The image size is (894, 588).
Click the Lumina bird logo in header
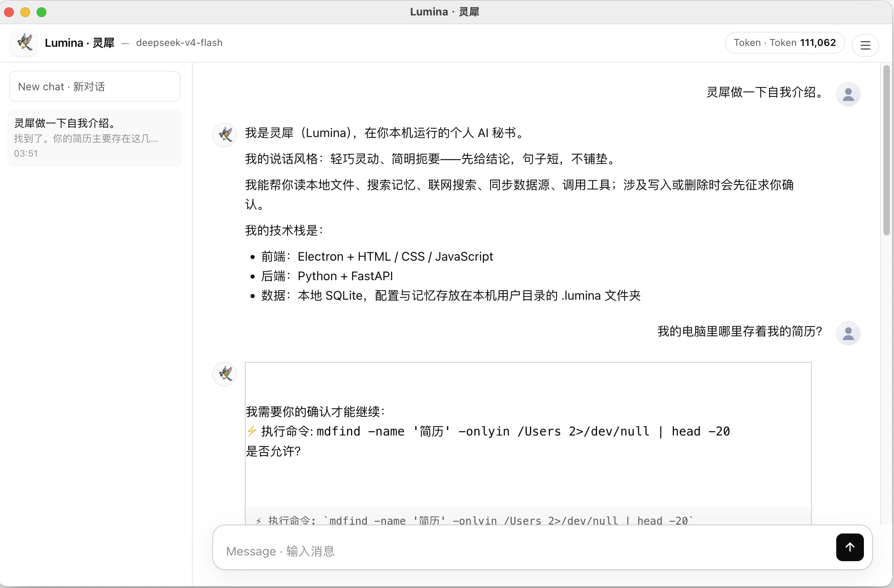[24, 43]
